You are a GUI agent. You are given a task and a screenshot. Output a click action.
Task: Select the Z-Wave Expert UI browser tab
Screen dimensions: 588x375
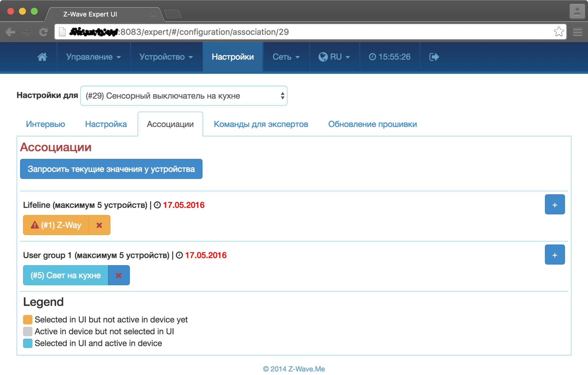pos(104,14)
